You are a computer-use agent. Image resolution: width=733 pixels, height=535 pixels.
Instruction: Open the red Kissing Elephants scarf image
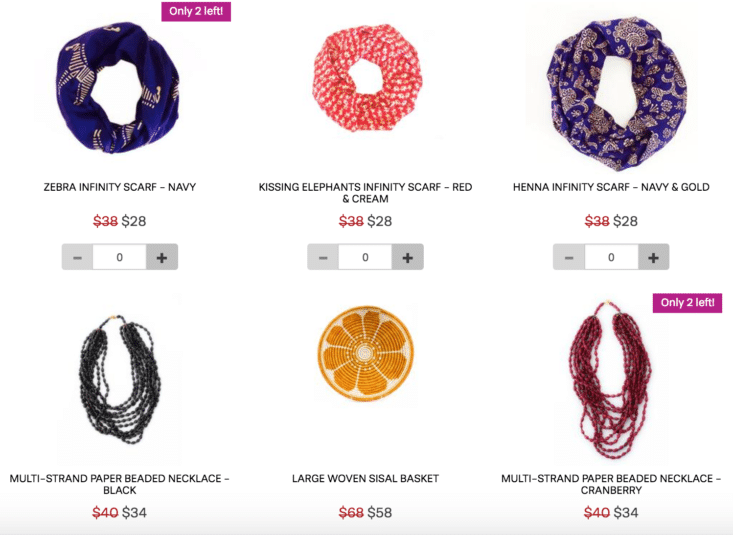pos(366,78)
